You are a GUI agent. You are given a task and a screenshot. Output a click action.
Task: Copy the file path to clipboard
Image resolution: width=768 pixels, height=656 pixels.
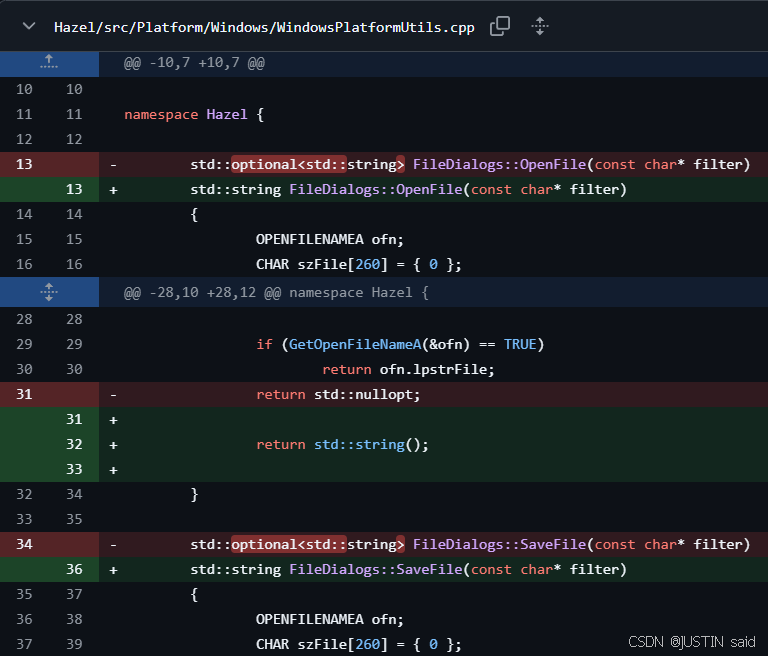click(500, 27)
